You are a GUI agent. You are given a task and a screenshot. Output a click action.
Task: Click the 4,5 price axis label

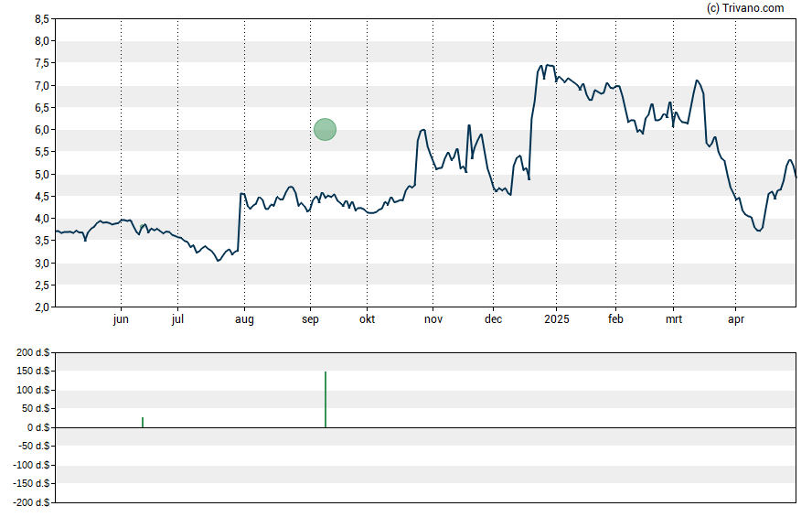pyautogui.click(x=42, y=197)
